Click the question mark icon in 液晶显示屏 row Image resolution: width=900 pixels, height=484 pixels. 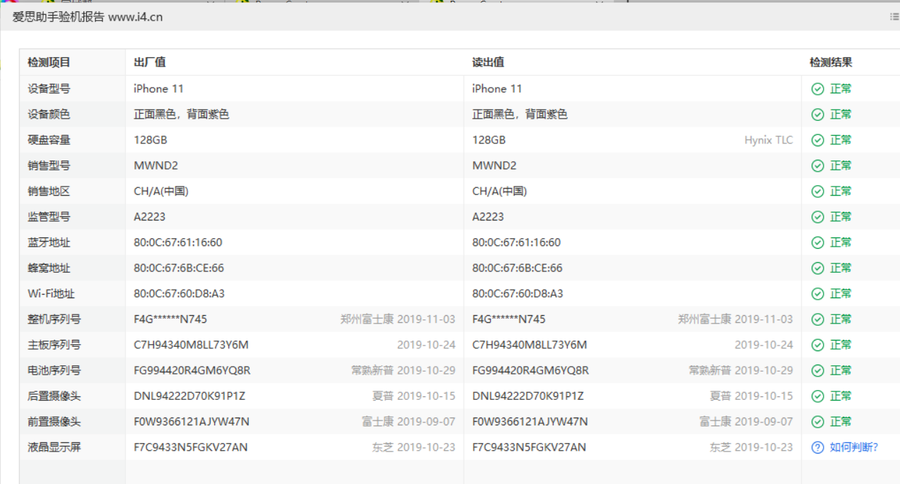[817, 447]
